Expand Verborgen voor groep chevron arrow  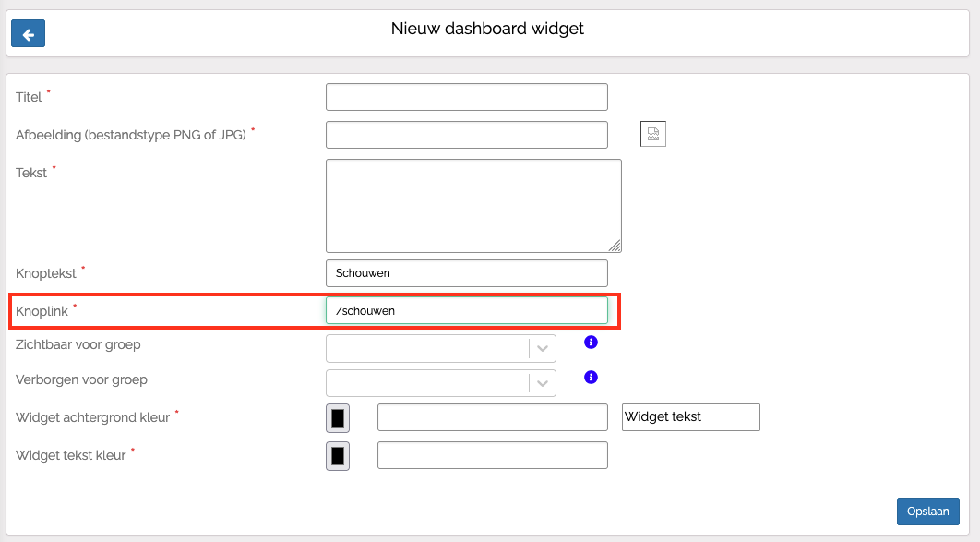tap(543, 383)
